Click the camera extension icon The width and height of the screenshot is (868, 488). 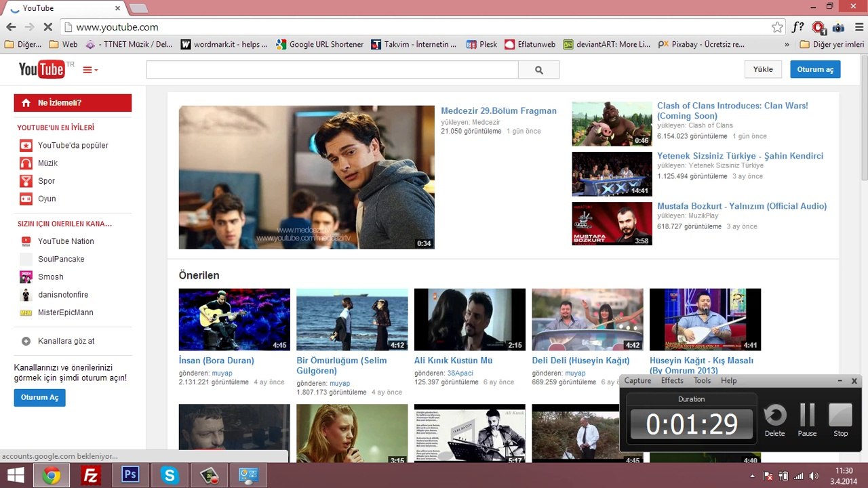coord(838,27)
